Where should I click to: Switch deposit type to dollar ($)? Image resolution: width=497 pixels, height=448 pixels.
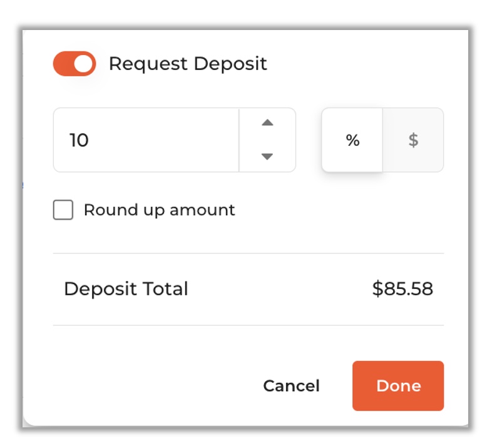coord(413,140)
